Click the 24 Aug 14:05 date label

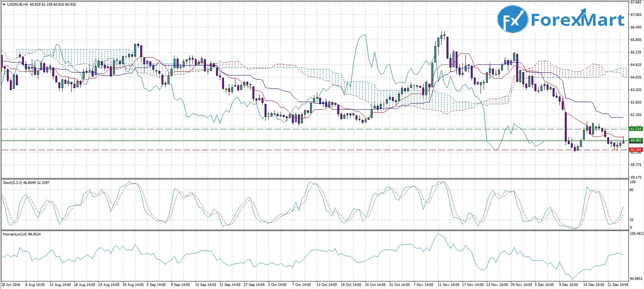[109, 284]
